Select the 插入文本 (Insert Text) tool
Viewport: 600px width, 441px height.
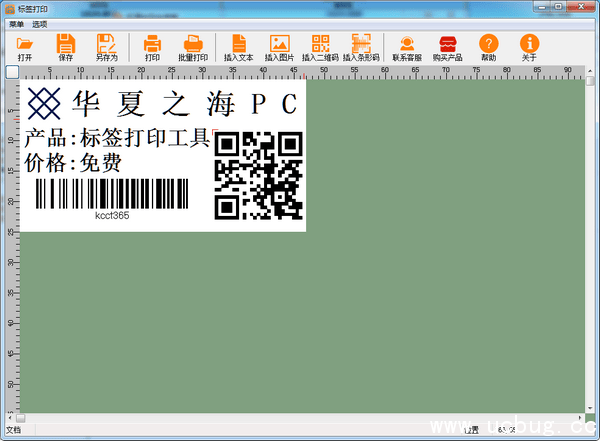coord(239,47)
